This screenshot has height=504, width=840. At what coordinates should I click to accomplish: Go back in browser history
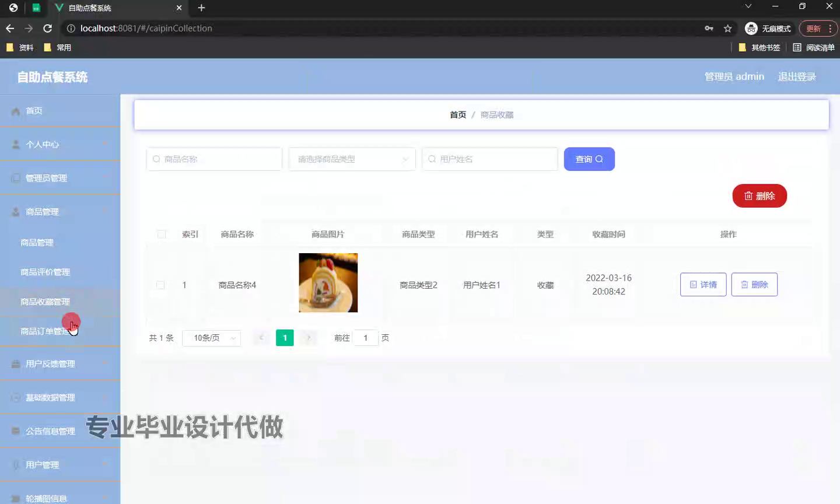(x=10, y=28)
